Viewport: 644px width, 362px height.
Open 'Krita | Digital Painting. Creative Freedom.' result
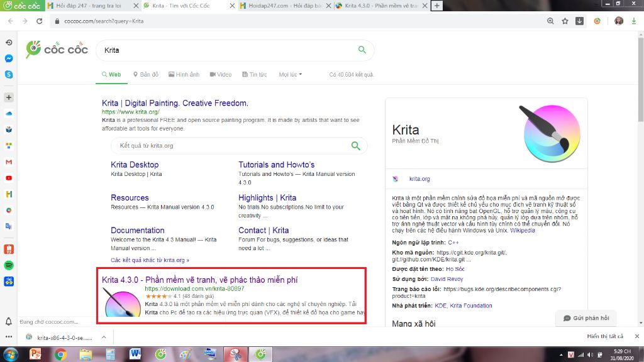pyautogui.click(x=175, y=103)
